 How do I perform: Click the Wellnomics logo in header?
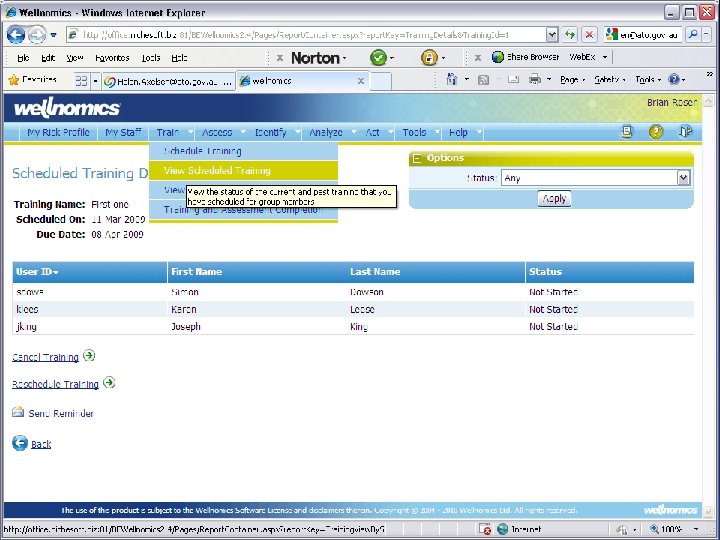click(x=67, y=108)
